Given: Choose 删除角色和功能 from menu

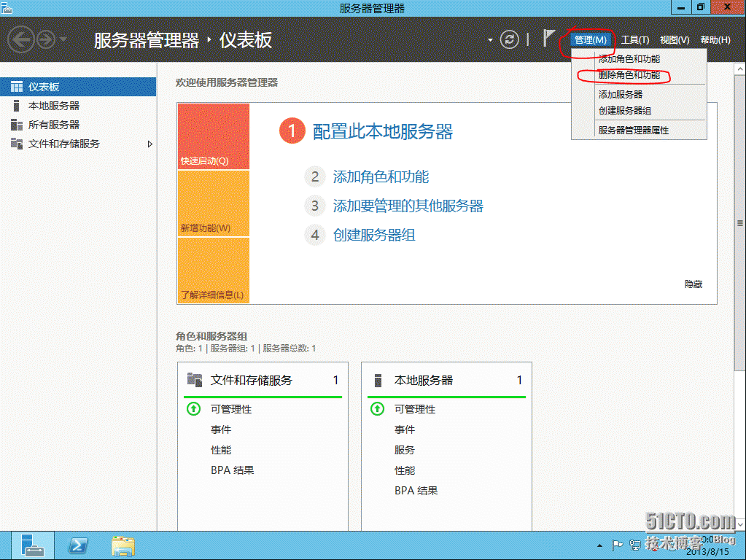Looking at the screenshot, I should (x=639, y=75).
